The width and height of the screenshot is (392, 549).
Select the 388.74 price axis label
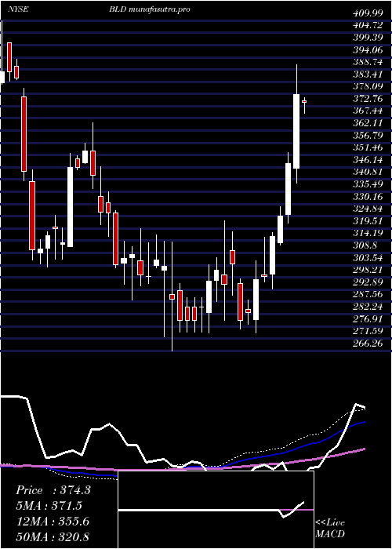tap(367, 62)
